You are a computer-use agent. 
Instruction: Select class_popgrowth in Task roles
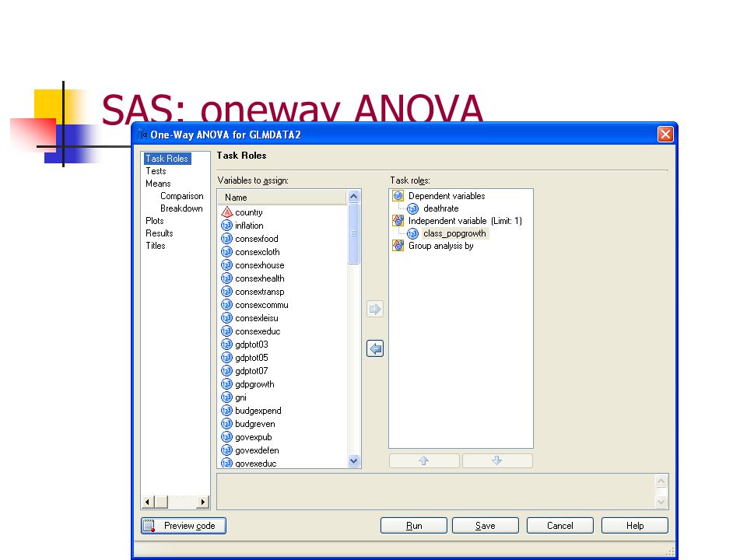454,233
